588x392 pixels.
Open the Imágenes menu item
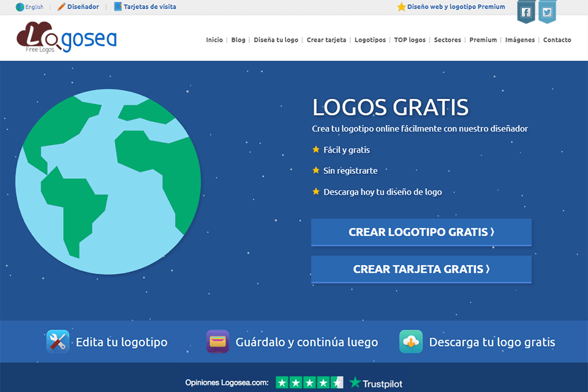pyautogui.click(x=520, y=40)
